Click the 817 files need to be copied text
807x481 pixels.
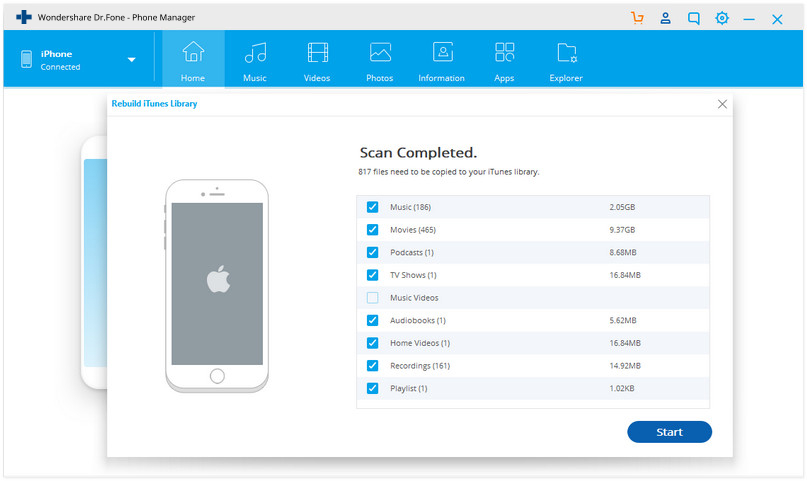pyautogui.click(x=449, y=171)
